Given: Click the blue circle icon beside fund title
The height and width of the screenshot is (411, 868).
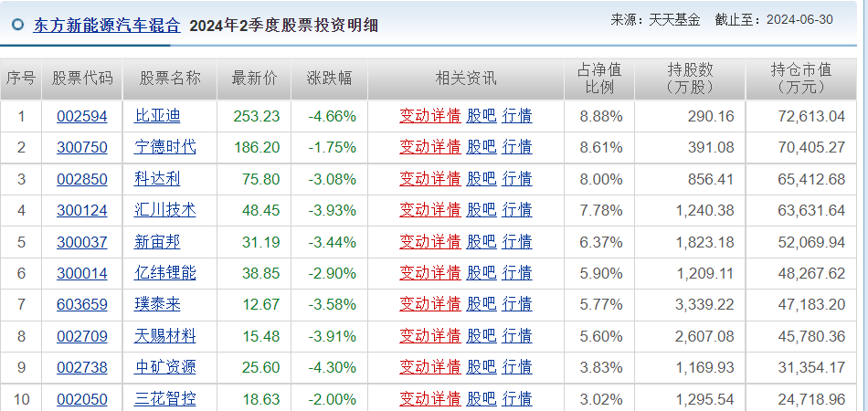Looking at the screenshot, I should coord(18,26).
